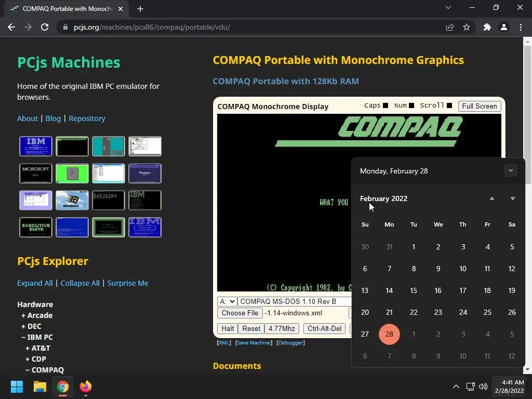532x399 pixels.
Task: Open the Chrome extensions puzzle icon
Action: (x=487, y=27)
